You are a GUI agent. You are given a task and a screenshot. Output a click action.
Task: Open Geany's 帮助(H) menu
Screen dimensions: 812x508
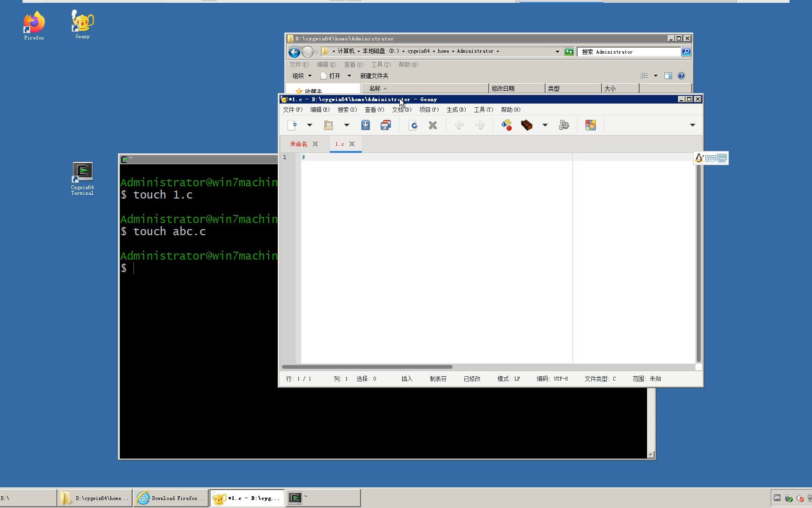pos(511,110)
